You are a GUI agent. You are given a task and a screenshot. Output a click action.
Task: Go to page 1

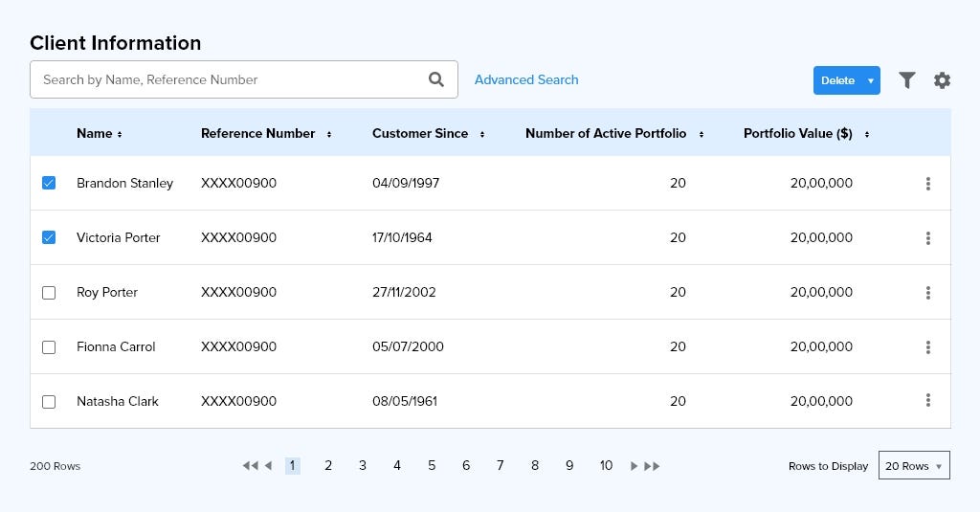[x=293, y=466]
